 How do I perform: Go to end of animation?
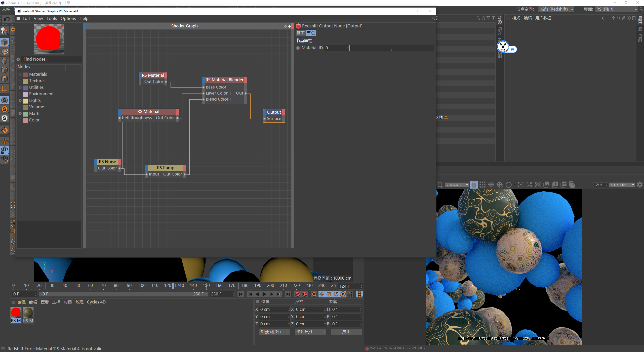(288, 294)
